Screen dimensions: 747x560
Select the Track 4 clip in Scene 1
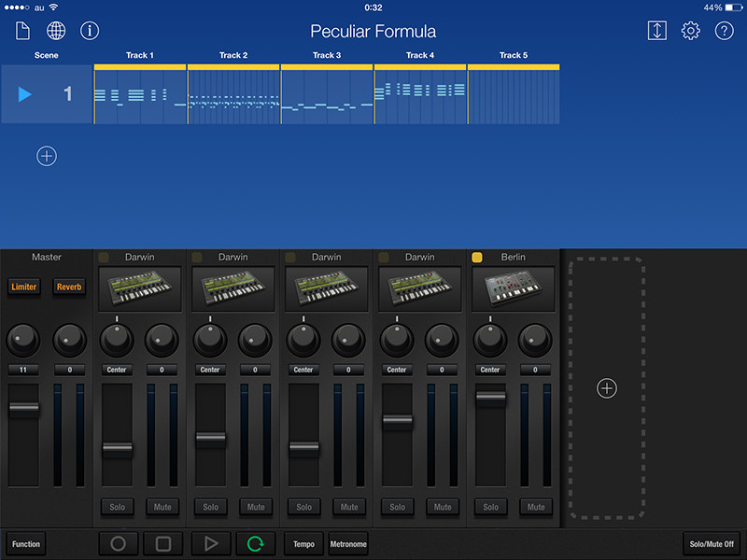pos(420,94)
